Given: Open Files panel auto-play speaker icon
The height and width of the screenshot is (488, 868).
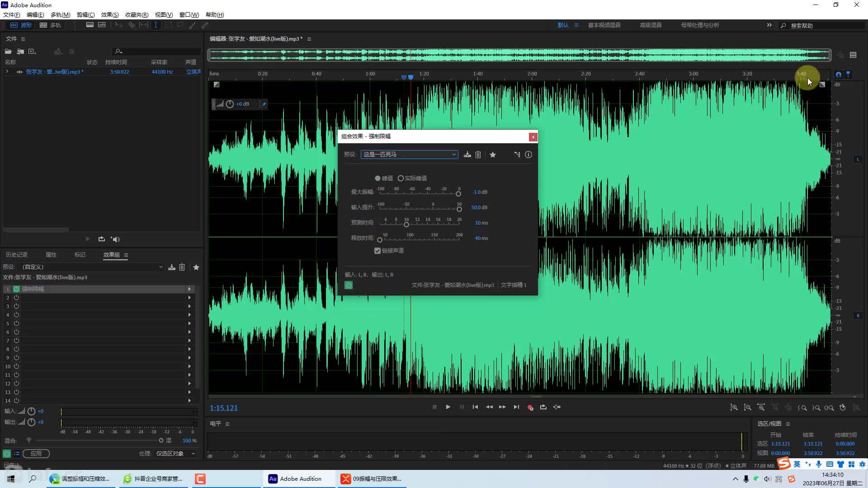Looking at the screenshot, I should click(116, 239).
